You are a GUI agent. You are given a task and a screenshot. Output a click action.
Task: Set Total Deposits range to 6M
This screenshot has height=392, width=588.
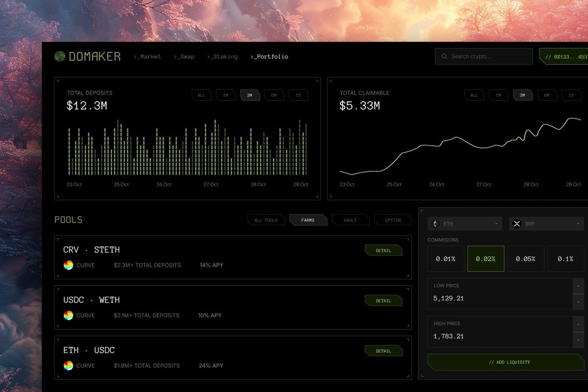[x=274, y=95]
